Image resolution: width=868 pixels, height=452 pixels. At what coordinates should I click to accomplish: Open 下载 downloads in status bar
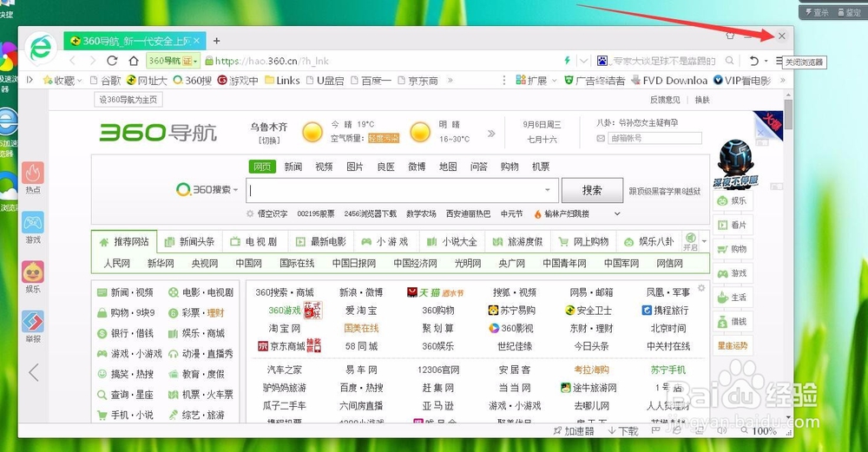pyautogui.click(x=622, y=430)
